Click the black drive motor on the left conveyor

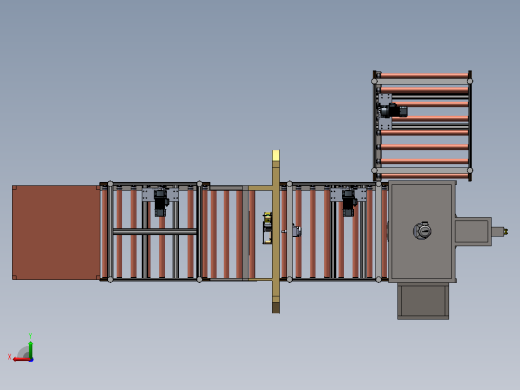pyautogui.click(x=161, y=203)
